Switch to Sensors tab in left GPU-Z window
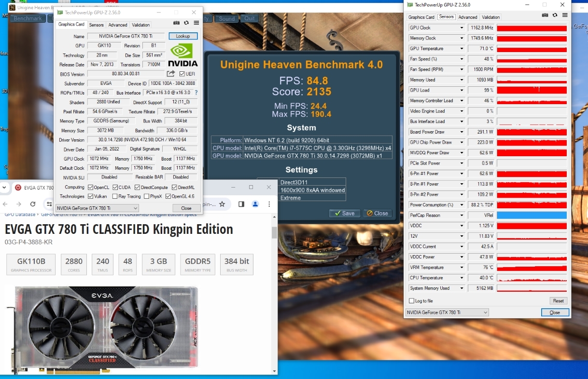This screenshot has height=379, width=588. (x=96, y=25)
